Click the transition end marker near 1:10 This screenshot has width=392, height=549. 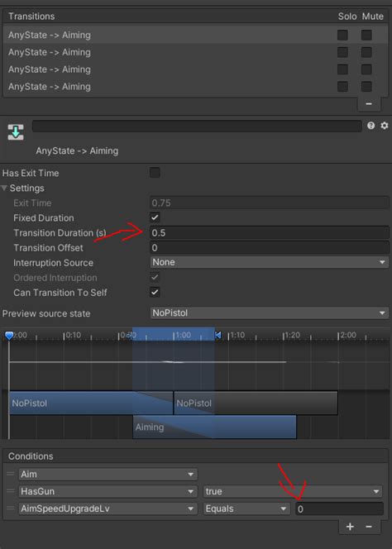point(218,335)
